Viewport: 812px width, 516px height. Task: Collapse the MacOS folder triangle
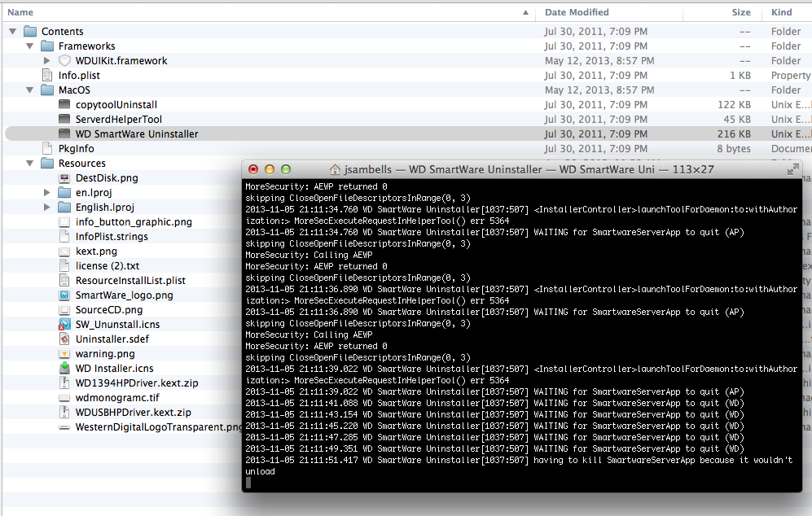point(30,90)
